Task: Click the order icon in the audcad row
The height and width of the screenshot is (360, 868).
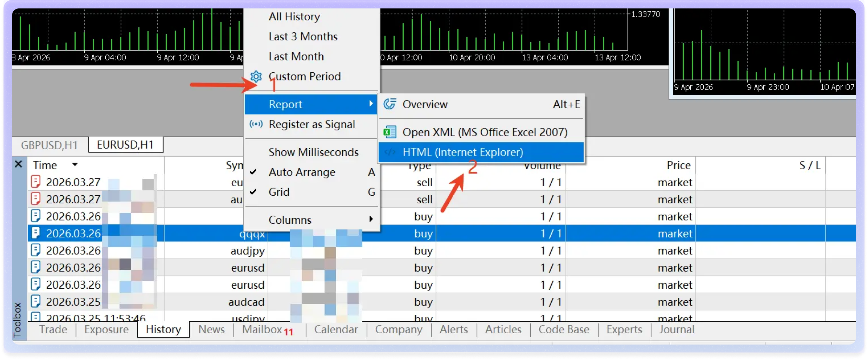Action: tap(36, 301)
